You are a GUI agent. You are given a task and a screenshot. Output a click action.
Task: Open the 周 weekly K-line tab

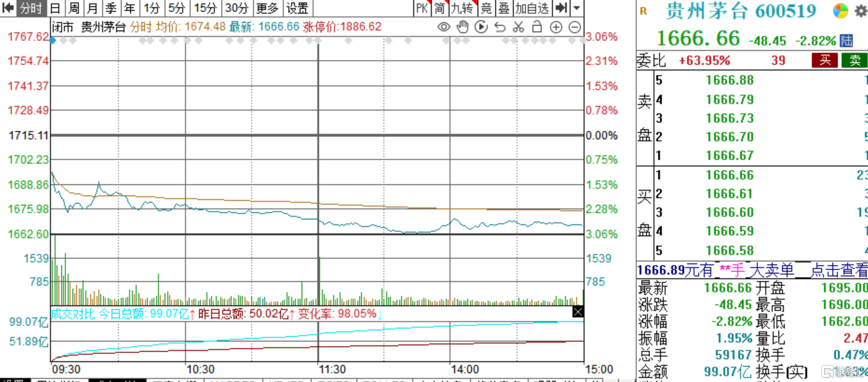pyautogui.click(x=74, y=8)
